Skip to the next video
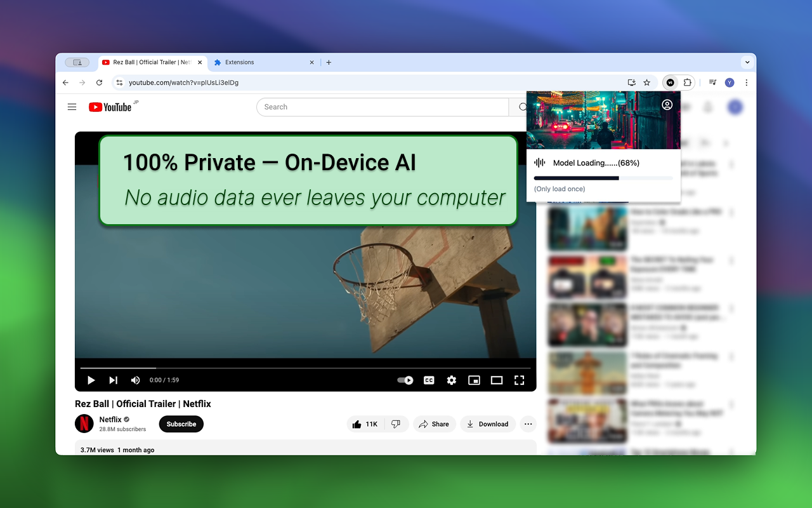This screenshot has width=812, height=508. [x=113, y=380]
